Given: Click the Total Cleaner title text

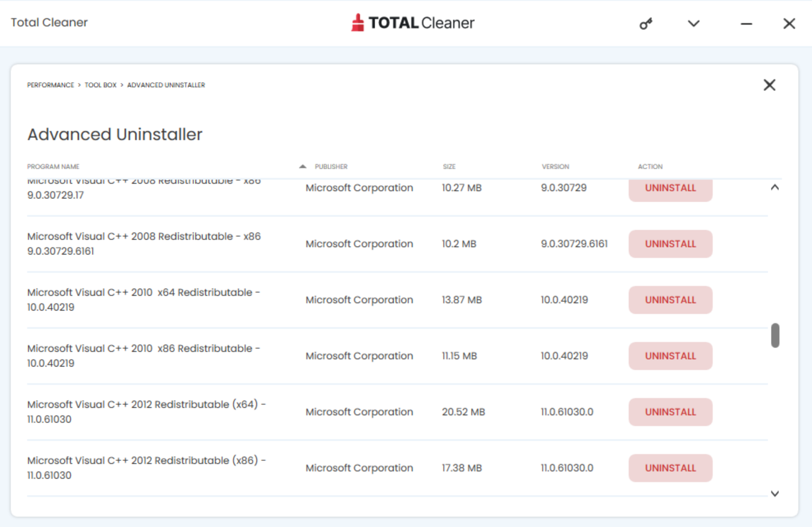Looking at the screenshot, I should click(49, 22).
